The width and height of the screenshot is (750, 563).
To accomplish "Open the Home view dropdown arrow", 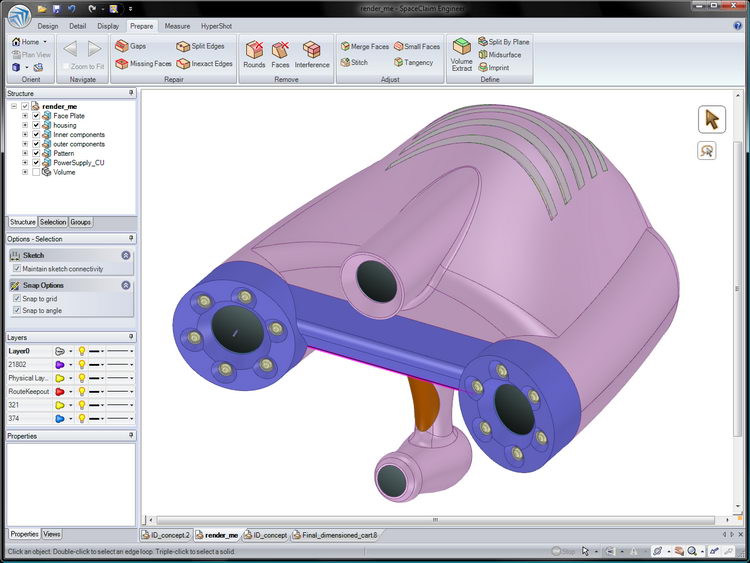I will click(44, 42).
